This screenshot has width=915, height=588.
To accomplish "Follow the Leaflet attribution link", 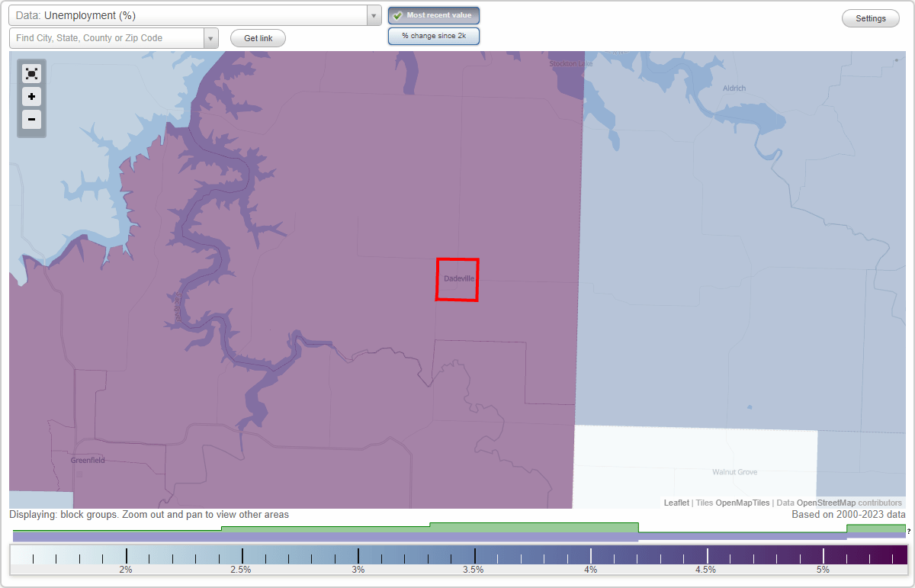I will 676,503.
